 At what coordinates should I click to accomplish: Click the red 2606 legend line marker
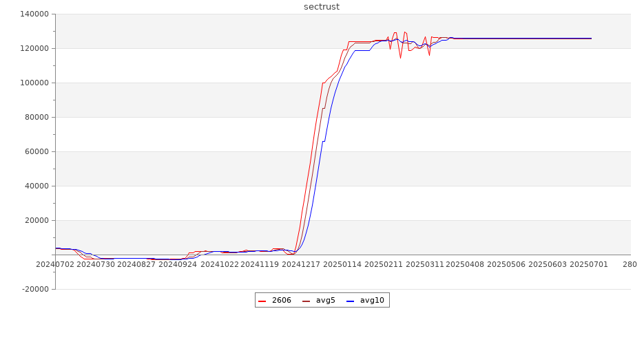point(262,301)
